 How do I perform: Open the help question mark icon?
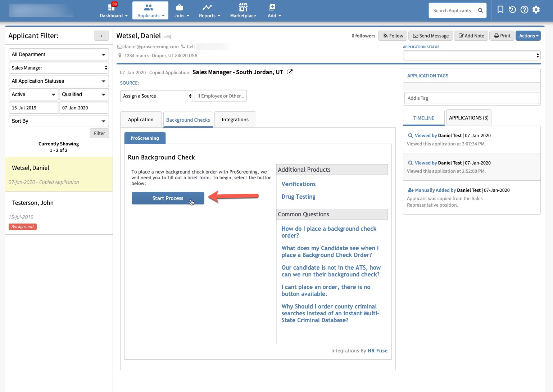tap(524, 10)
